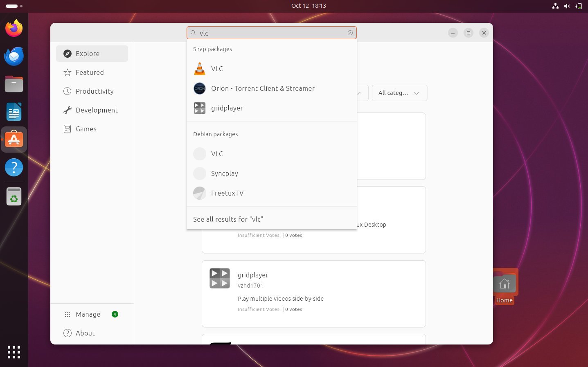Click the Featured star icon
588x367 pixels.
[x=68, y=72]
